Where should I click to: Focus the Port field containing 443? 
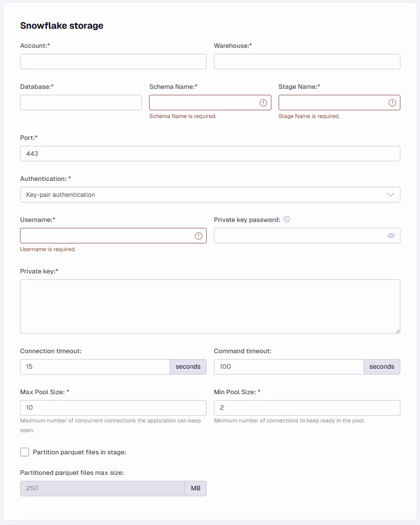tap(210, 154)
